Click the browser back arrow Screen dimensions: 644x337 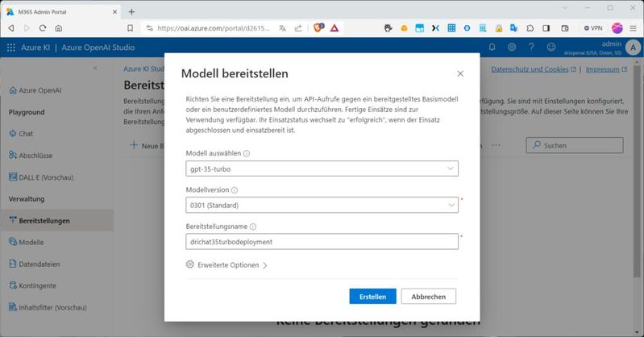[x=11, y=28]
